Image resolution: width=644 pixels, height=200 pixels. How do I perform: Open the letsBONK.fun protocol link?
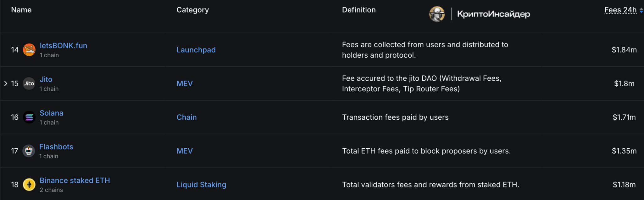(x=64, y=46)
